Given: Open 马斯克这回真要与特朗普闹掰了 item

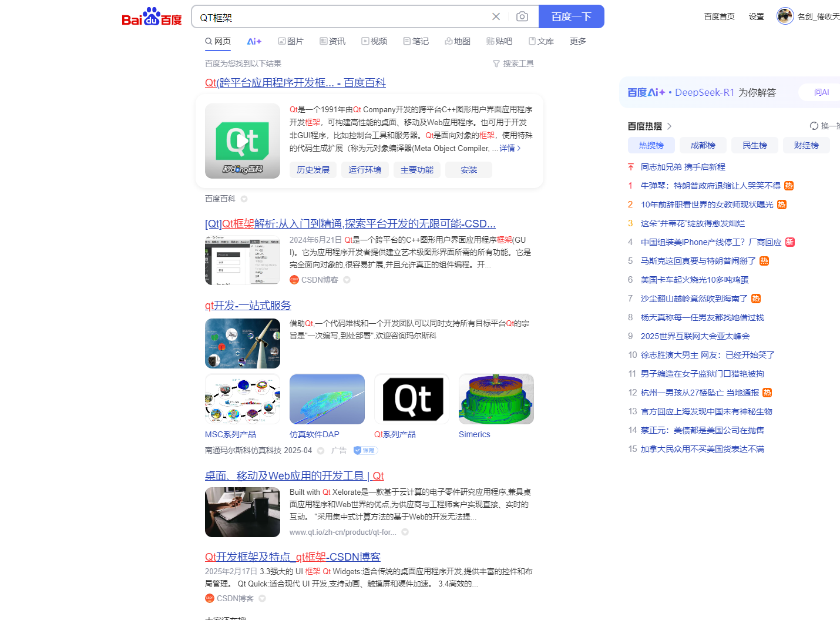Looking at the screenshot, I should pos(698,261).
